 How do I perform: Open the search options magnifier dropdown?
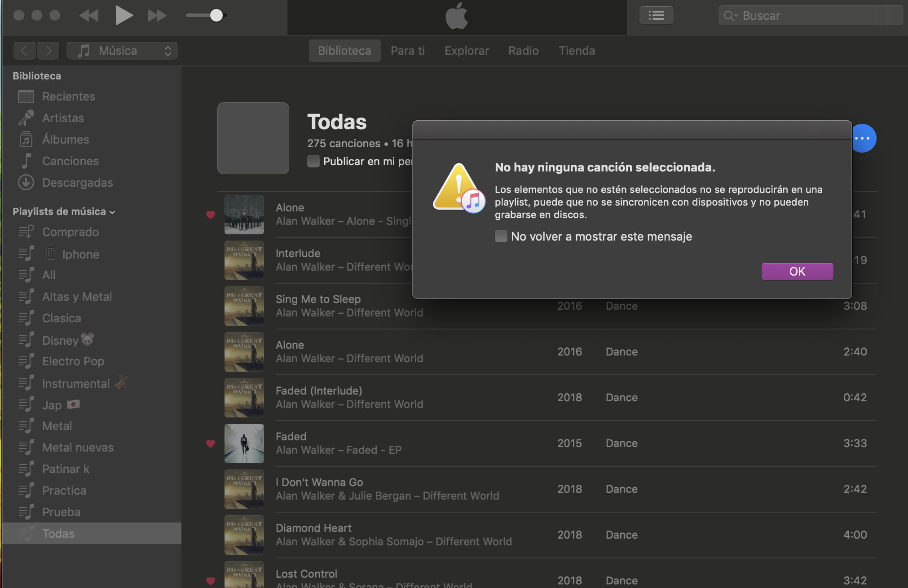pyautogui.click(x=730, y=16)
